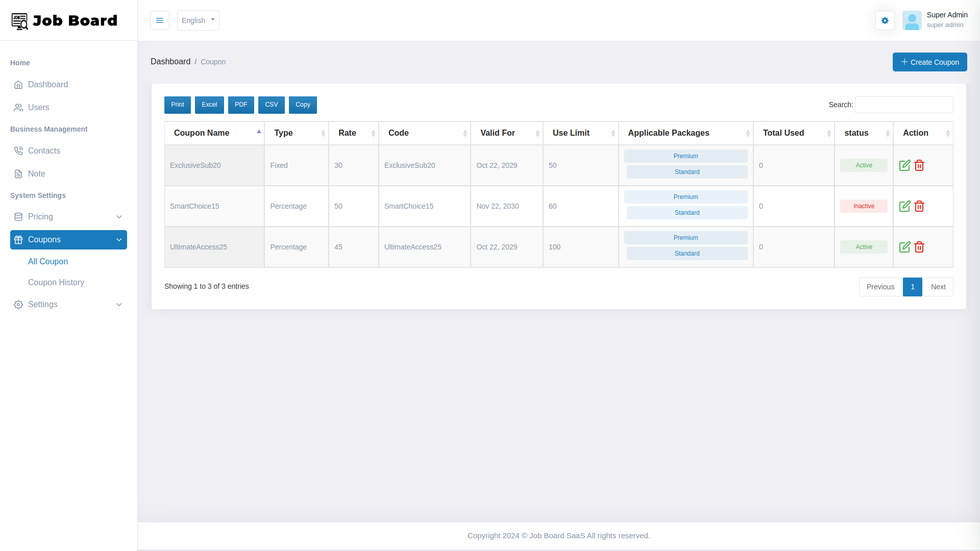Click the Job Board logo icon
Screen dimensions: 980x551
pos(19,20)
